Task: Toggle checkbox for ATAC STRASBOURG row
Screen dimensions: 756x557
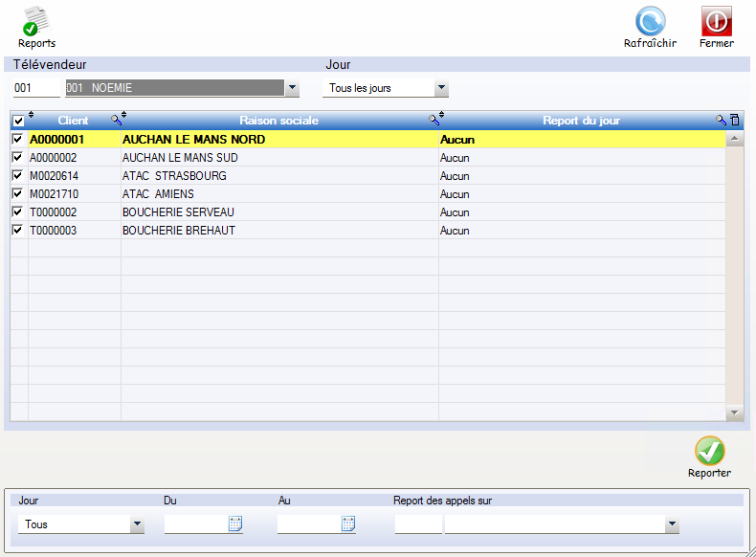Action: [17, 176]
